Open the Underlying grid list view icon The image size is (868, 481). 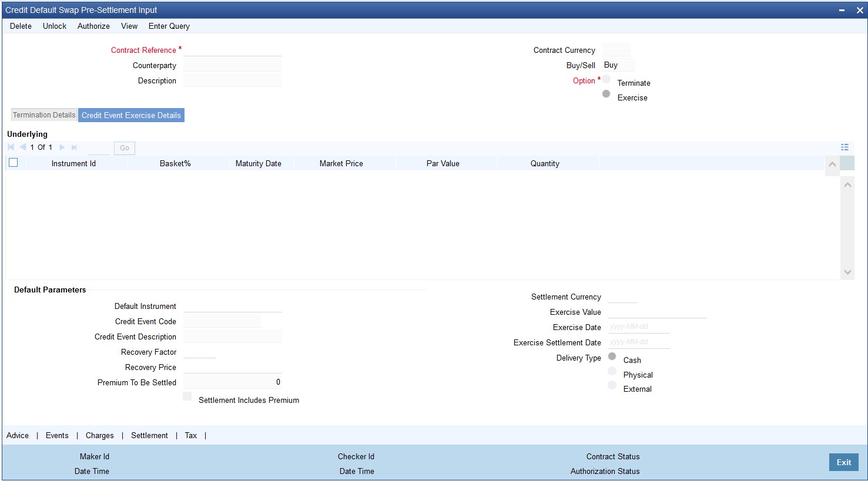pos(844,147)
